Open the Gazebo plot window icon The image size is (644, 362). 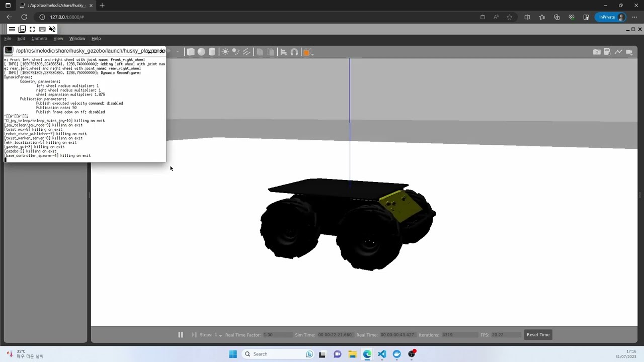click(x=618, y=52)
